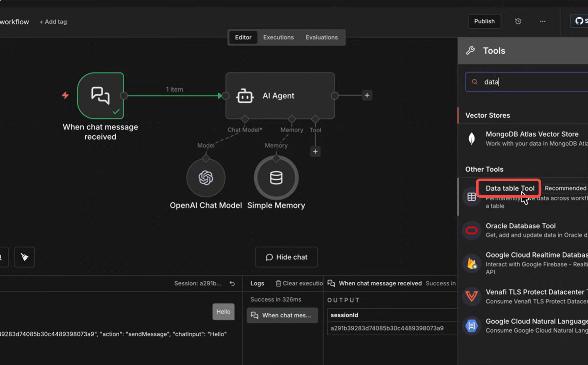Click the Logs panel title
This screenshot has width=588, height=365.
[257, 283]
